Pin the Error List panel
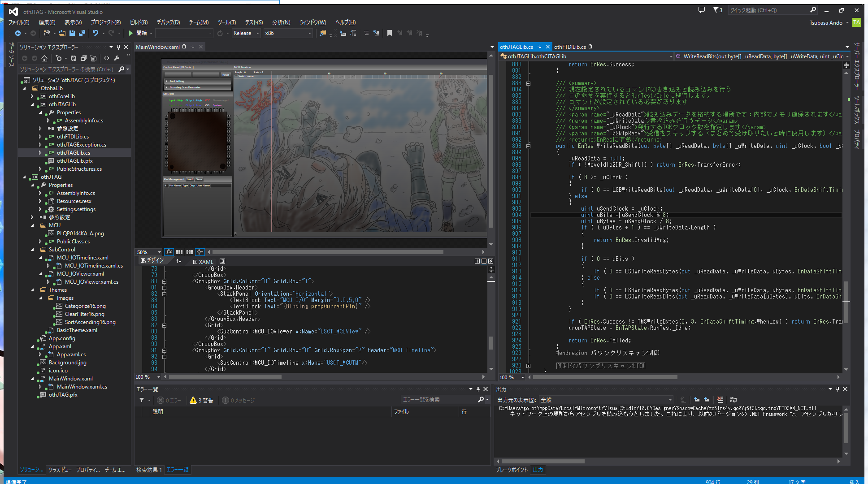Viewport: 868px width, 484px height. (478, 389)
